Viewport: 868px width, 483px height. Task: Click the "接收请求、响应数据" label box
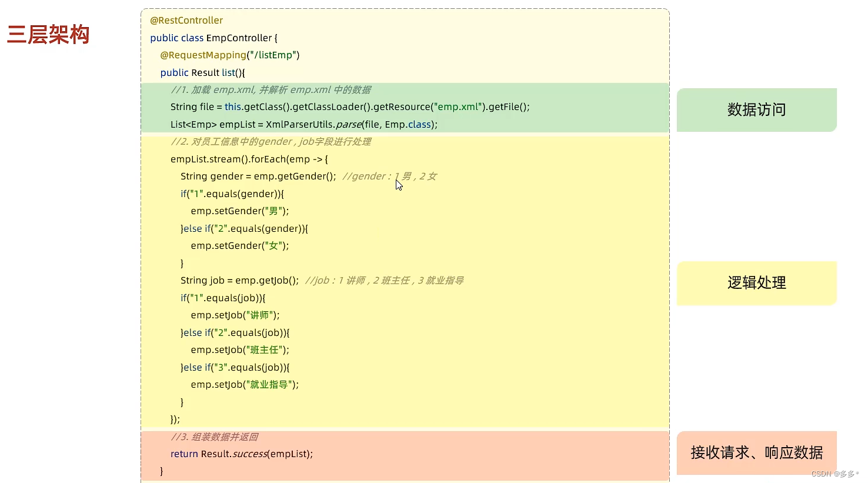(x=756, y=453)
